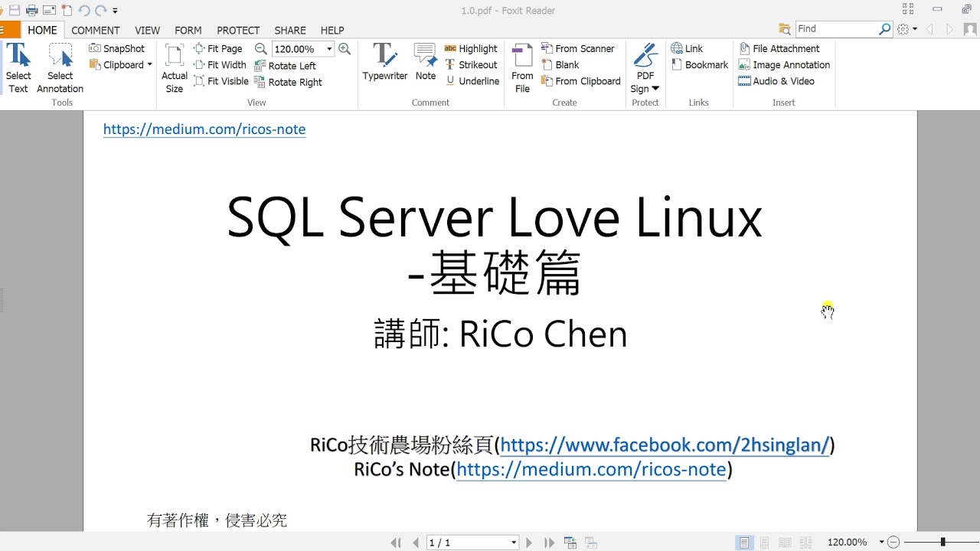
Task: Open the VIEW tab
Action: pos(147,30)
